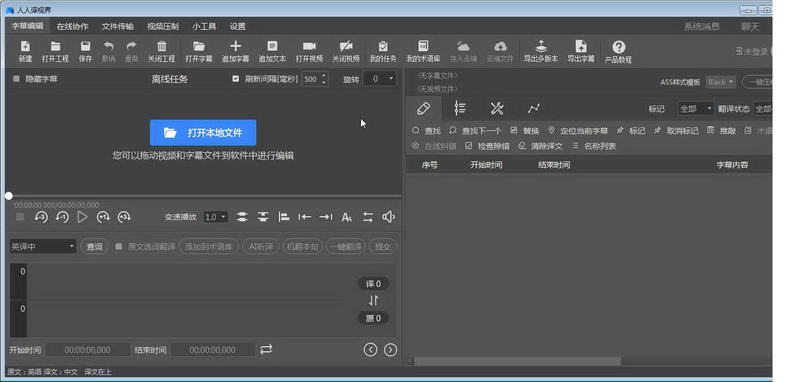Switch to the 文件传输 tab
The height and width of the screenshot is (382, 800).
pos(117,27)
